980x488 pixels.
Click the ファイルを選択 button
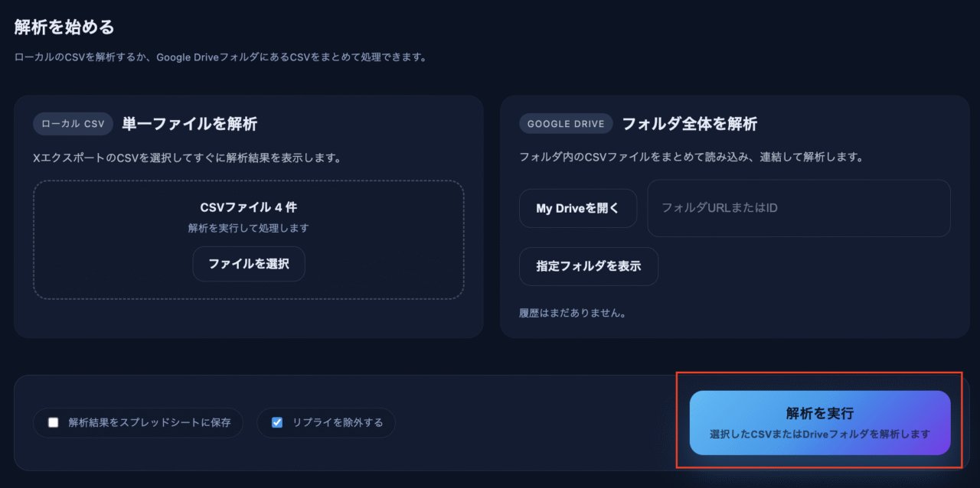point(249,264)
